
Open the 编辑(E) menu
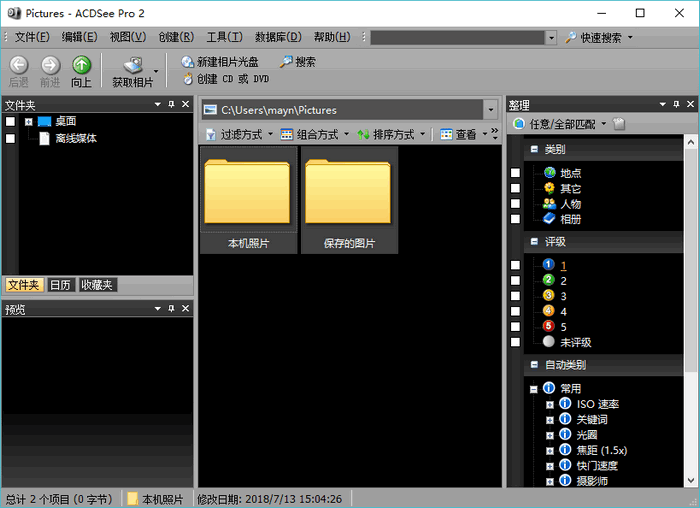click(79, 37)
